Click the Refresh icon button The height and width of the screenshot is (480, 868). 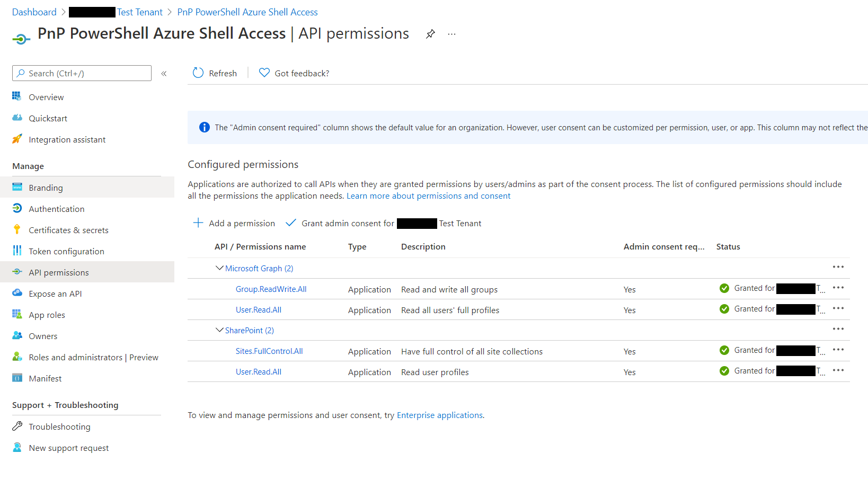click(198, 73)
